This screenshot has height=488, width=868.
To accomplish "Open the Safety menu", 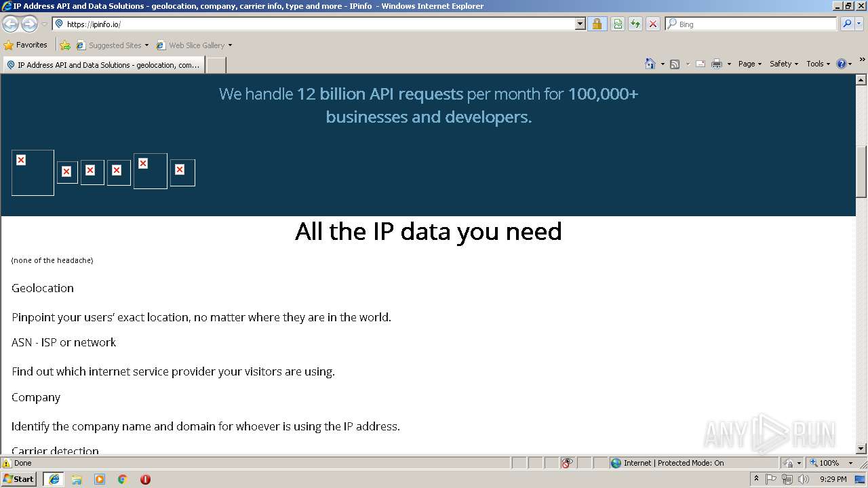I will (x=783, y=64).
